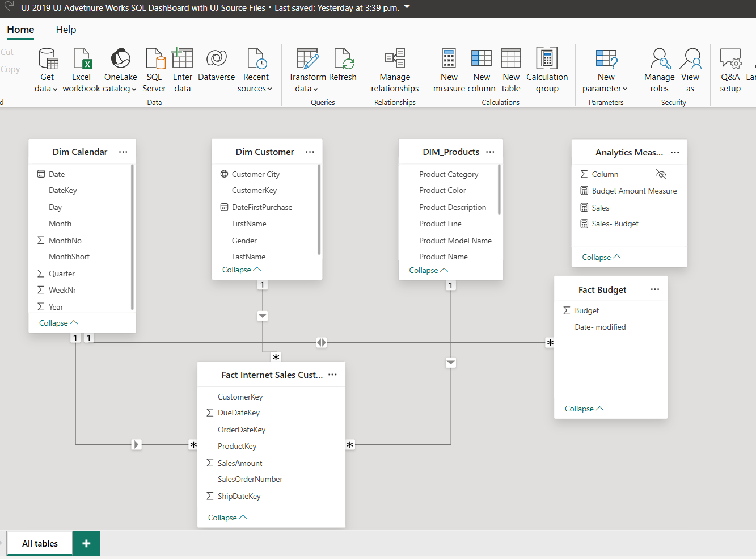
Task: Add a Calculation group
Action: coord(547,70)
